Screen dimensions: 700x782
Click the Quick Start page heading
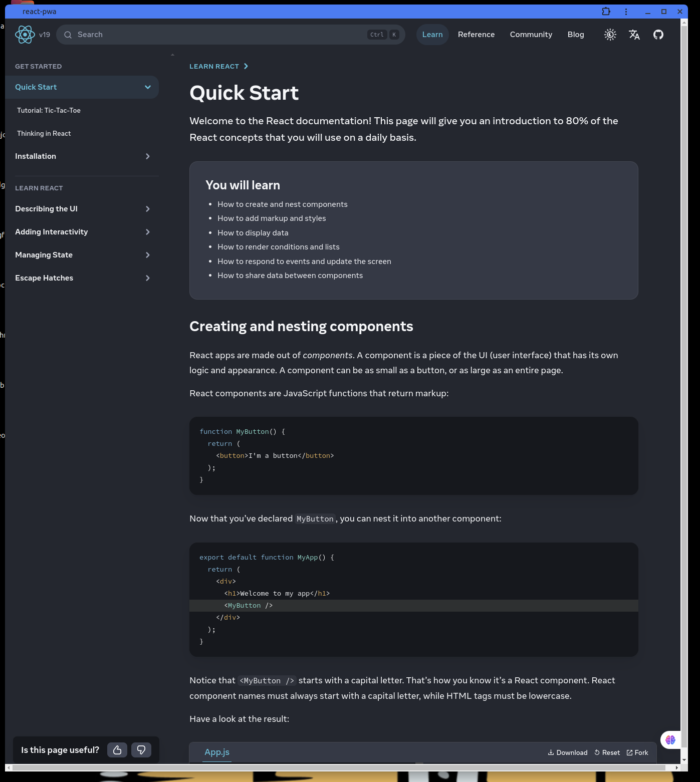[x=244, y=93]
